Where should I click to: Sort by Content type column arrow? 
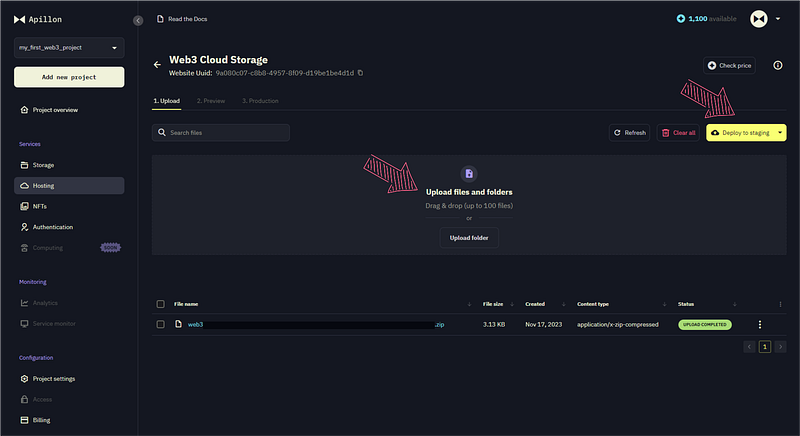pos(664,304)
